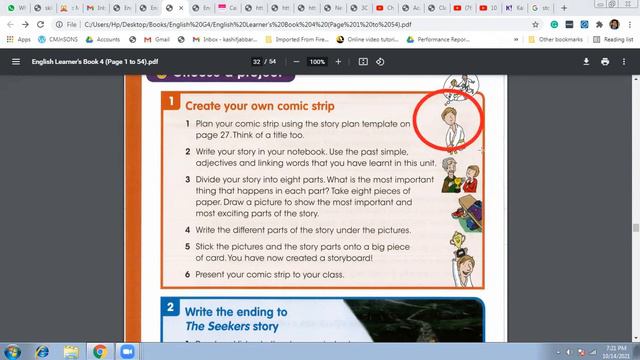This screenshot has height=360, width=640.
Task: Open Zoom from the taskbar
Action: pos(127,351)
